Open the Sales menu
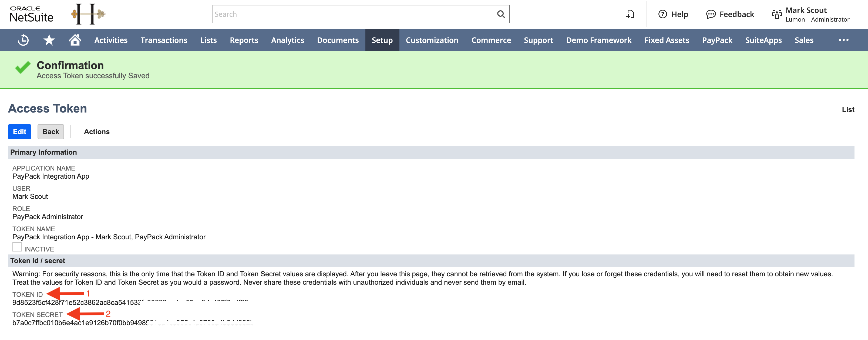This screenshot has width=868, height=340. point(804,40)
